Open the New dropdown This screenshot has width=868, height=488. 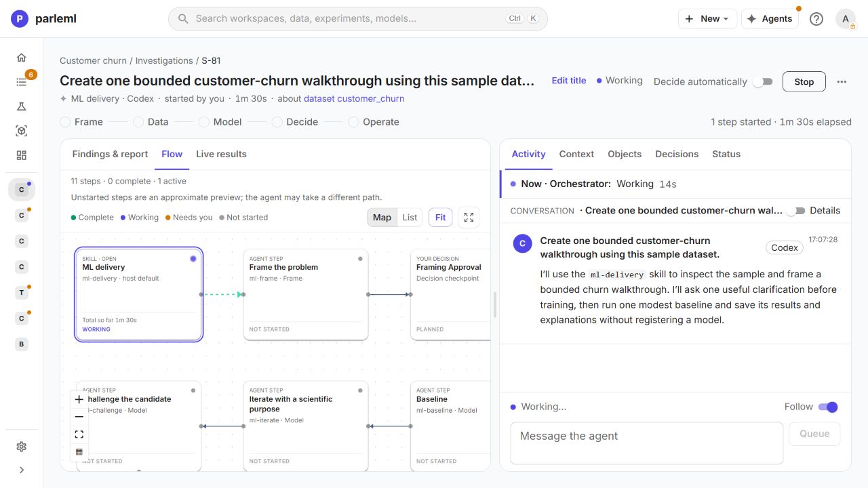coord(707,19)
